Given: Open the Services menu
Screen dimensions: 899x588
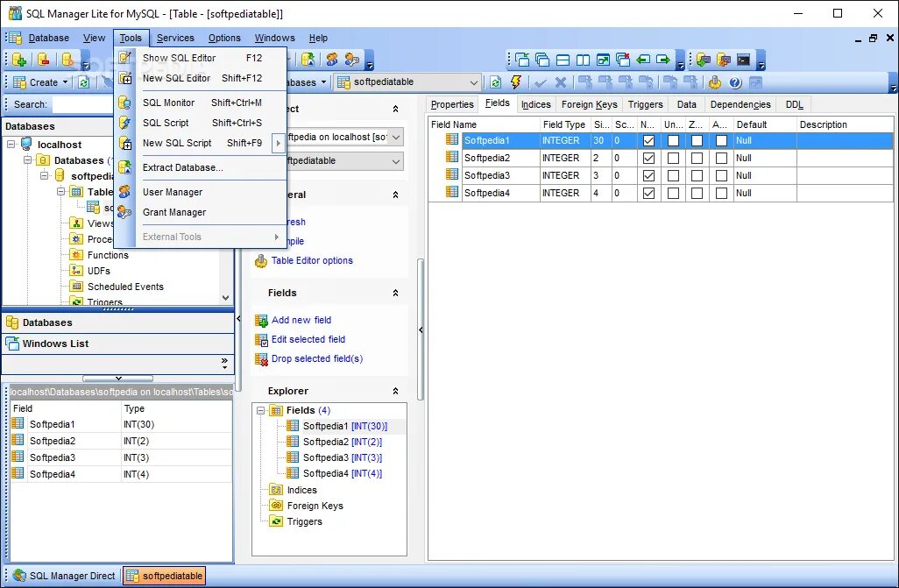Looking at the screenshot, I should point(175,38).
